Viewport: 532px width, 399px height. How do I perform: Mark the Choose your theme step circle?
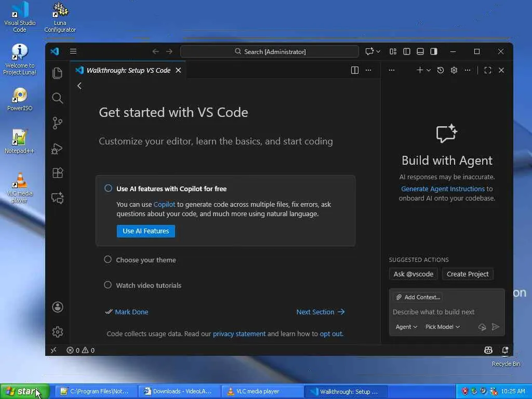point(108,260)
